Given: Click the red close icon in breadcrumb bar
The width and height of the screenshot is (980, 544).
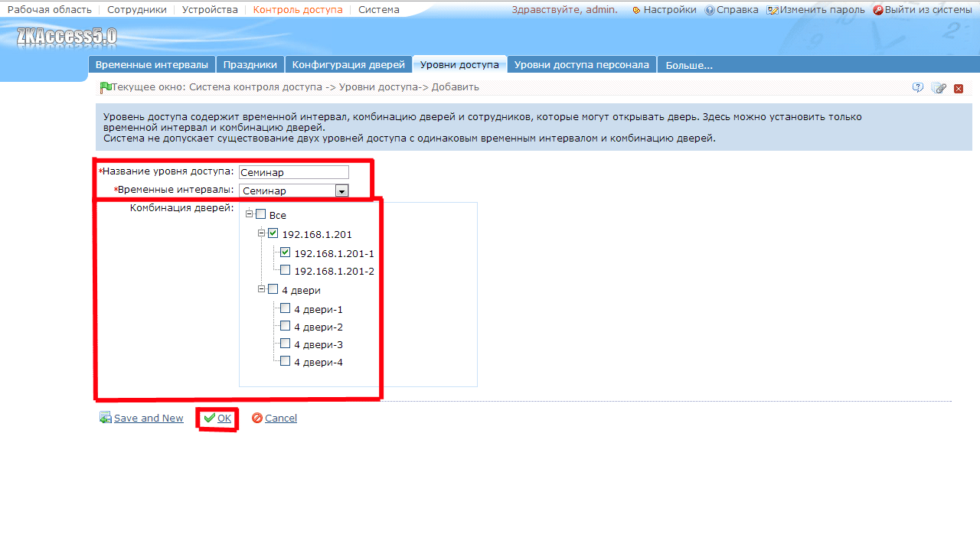Looking at the screenshot, I should point(959,89).
